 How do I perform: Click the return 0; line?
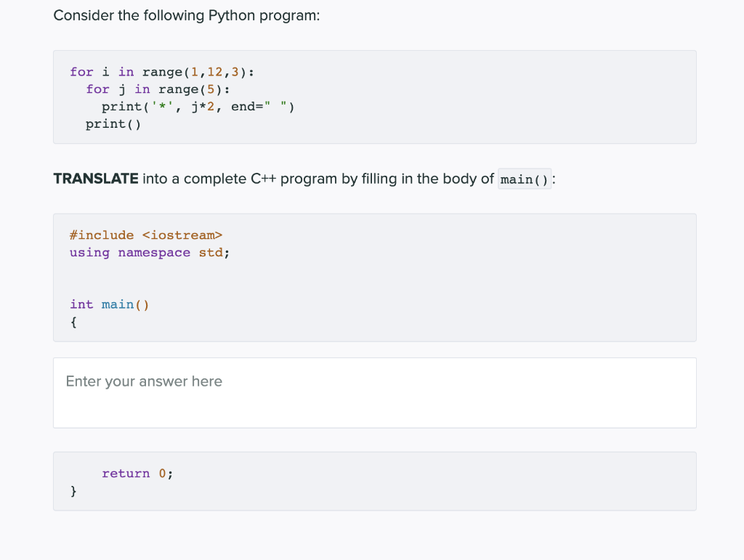point(137,473)
